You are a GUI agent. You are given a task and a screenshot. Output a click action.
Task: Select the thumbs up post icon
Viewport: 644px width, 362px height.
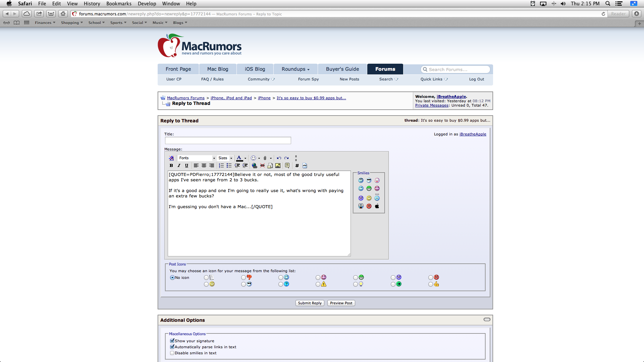(x=431, y=284)
